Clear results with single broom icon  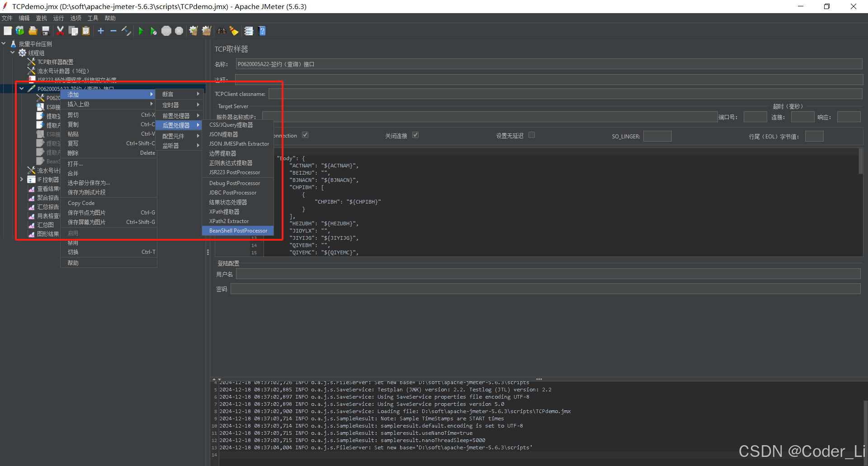pos(193,31)
